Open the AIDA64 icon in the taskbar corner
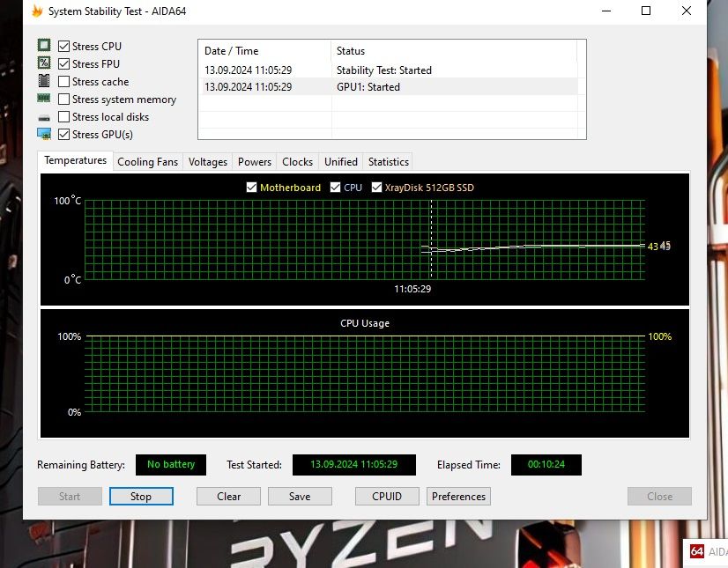728x568 pixels. [697, 552]
